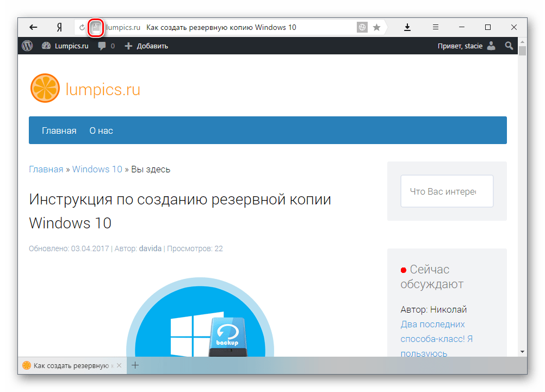Select Главная in the blue navigation bar
This screenshot has height=392, width=545.
pyautogui.click(x=59, y=130)
